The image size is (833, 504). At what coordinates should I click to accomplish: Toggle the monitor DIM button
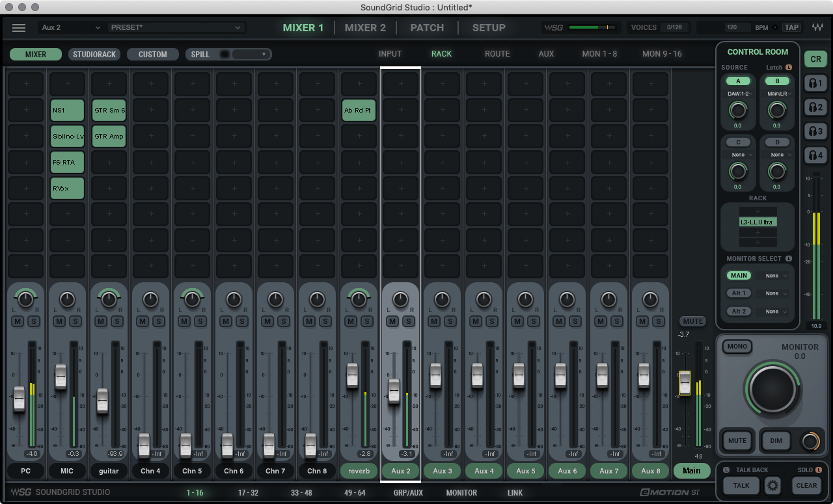click(776, 441)
